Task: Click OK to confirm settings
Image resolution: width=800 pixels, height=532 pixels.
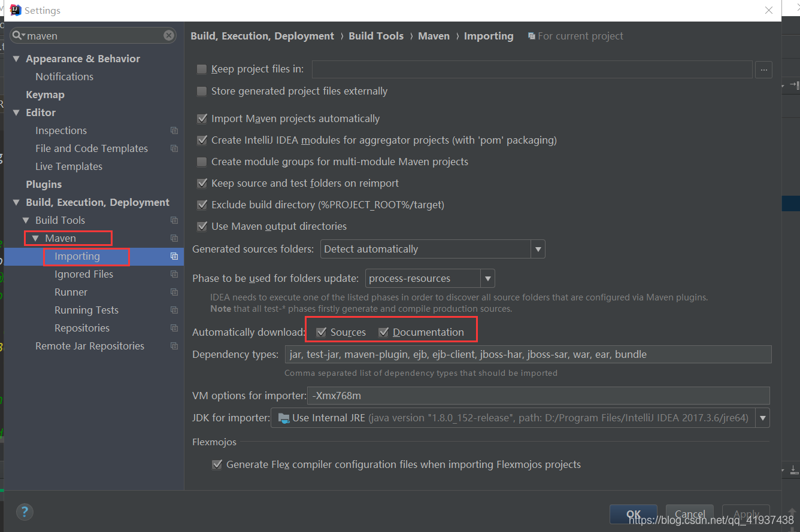Action: pyautogui.click(x=634, y=514)
